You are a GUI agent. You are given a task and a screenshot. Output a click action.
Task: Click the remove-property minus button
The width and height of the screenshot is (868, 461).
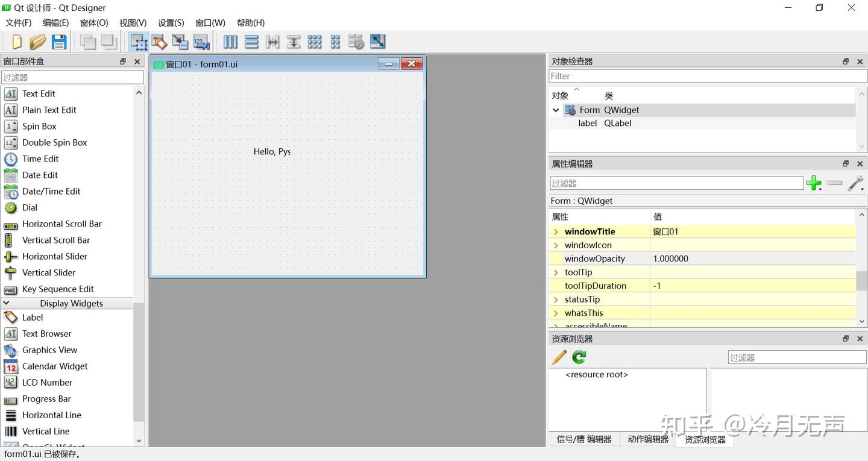[x=835, y=183]
